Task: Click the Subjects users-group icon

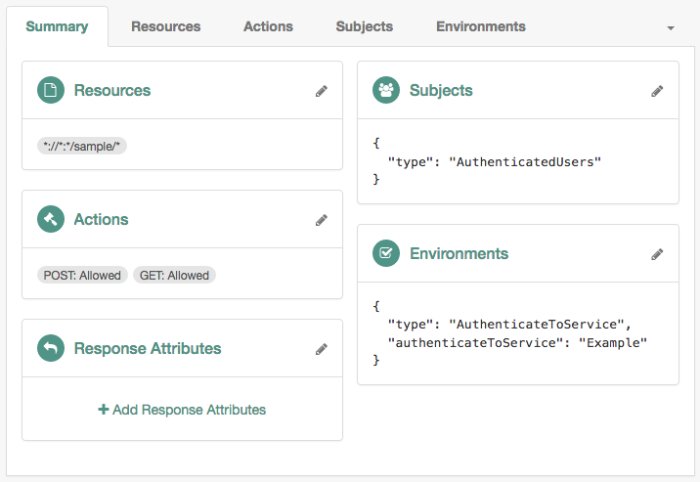Action: coord(386,90)
